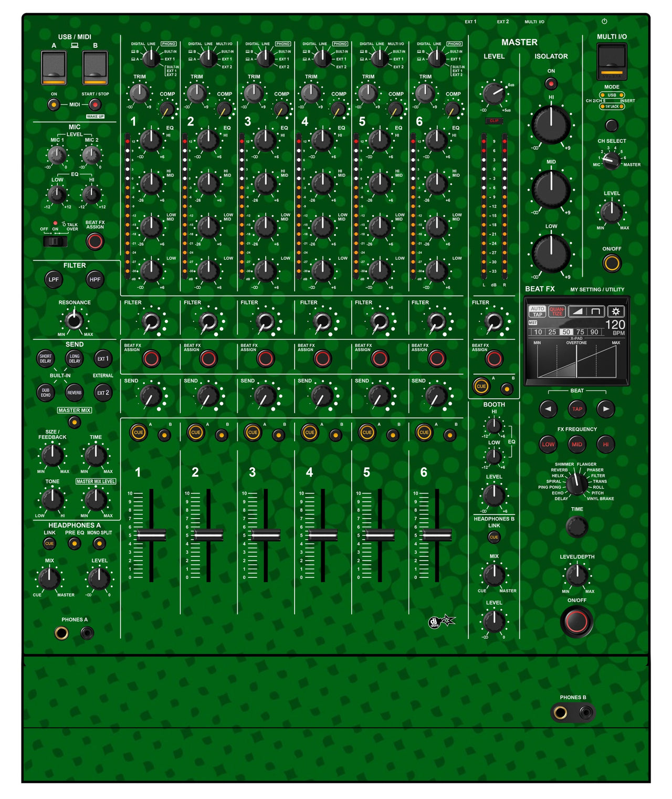Click channel 6 input selector knob
Screen dimensions: 672x799
point(437,58)
